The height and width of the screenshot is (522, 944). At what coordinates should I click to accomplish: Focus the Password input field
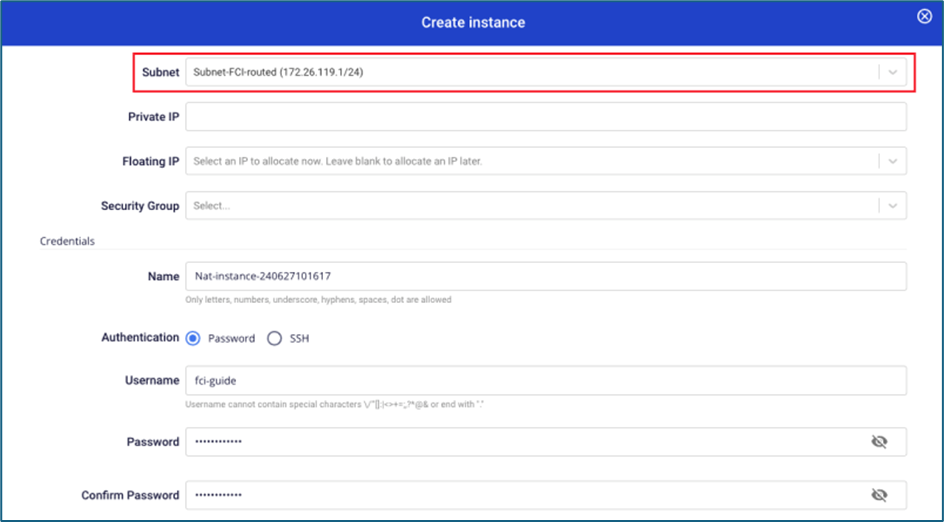(x=520, y=442)
